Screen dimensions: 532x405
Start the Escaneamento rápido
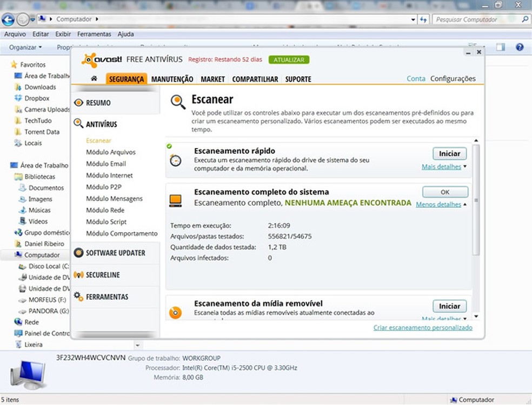[x=450, y=153]
